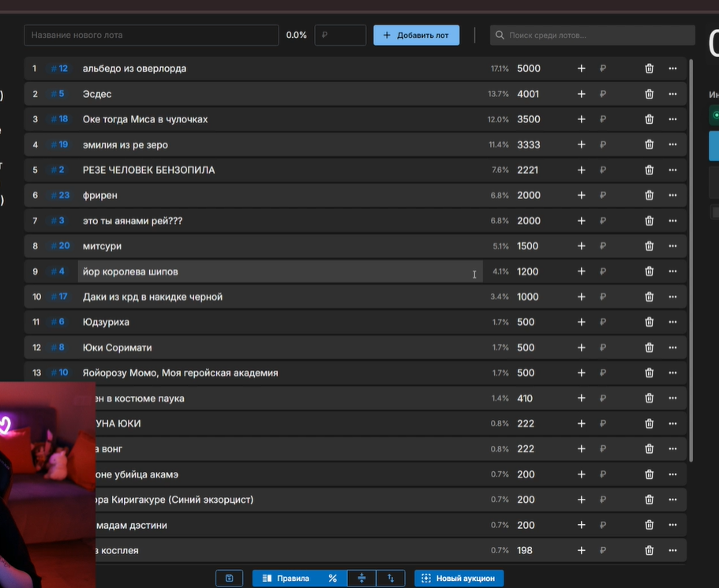Viewport: 719px width, 588px height.
Task: Open three-dot menu on митсури row
Action: 672,245
